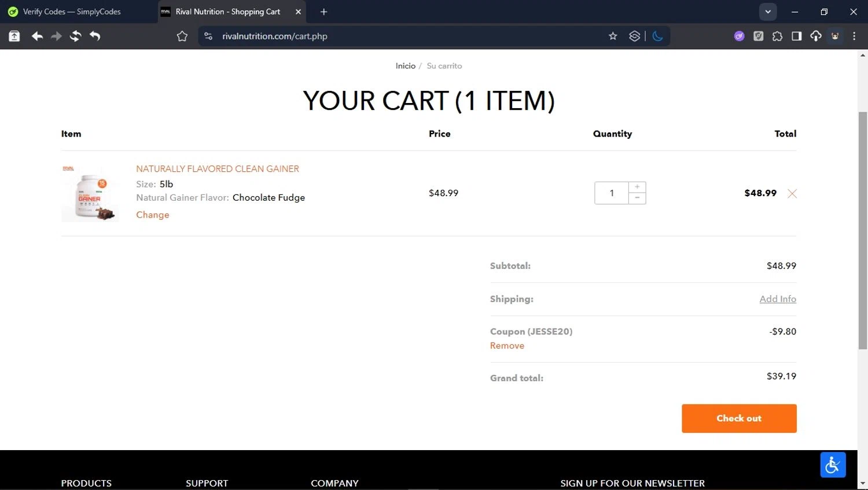Click Change under product options

tap(153, 215)
